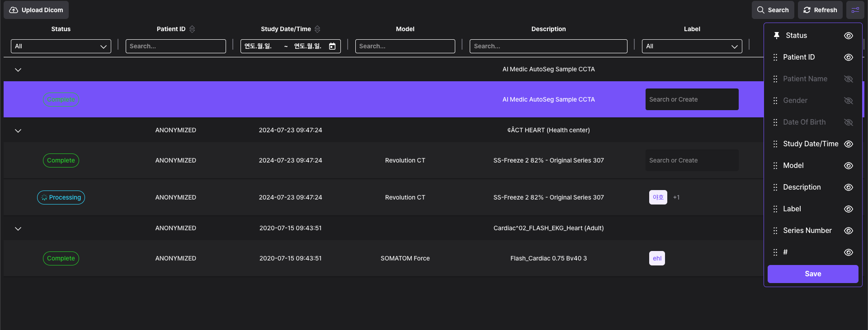868x330 pixels.
Task: Click the Description column header
Action: pos(548,29)
